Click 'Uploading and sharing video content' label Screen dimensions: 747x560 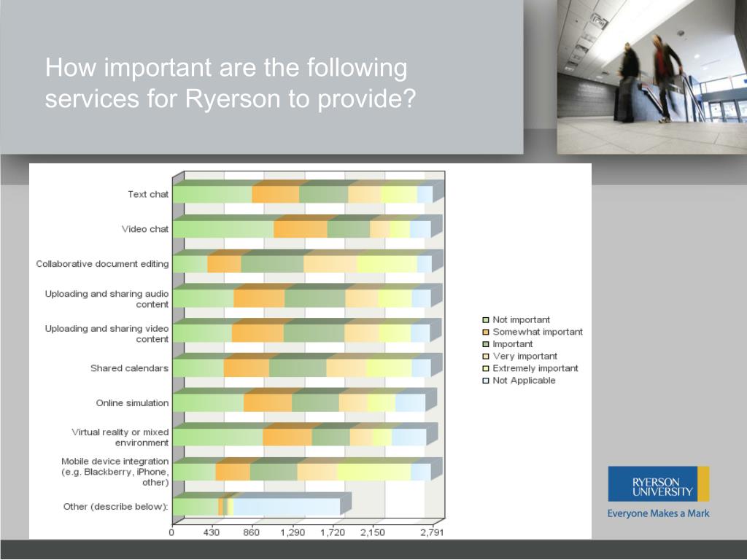pos(107,334)
